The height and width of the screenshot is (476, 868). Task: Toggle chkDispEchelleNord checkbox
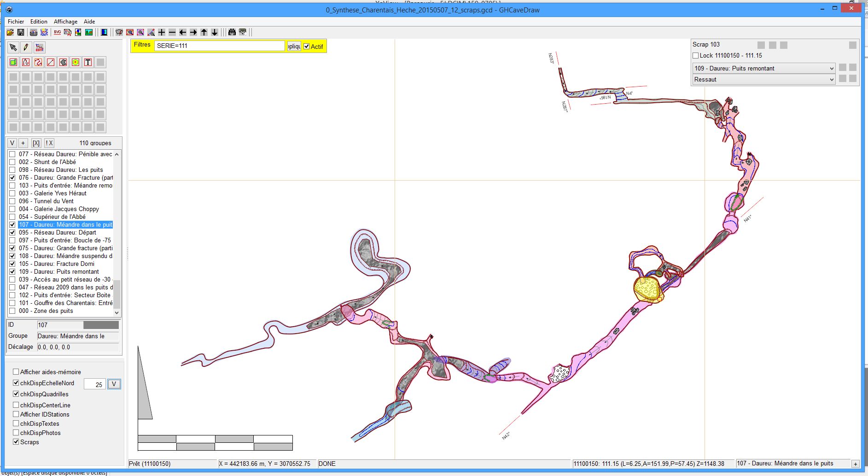pyautogui.click(x=16, y=383)
